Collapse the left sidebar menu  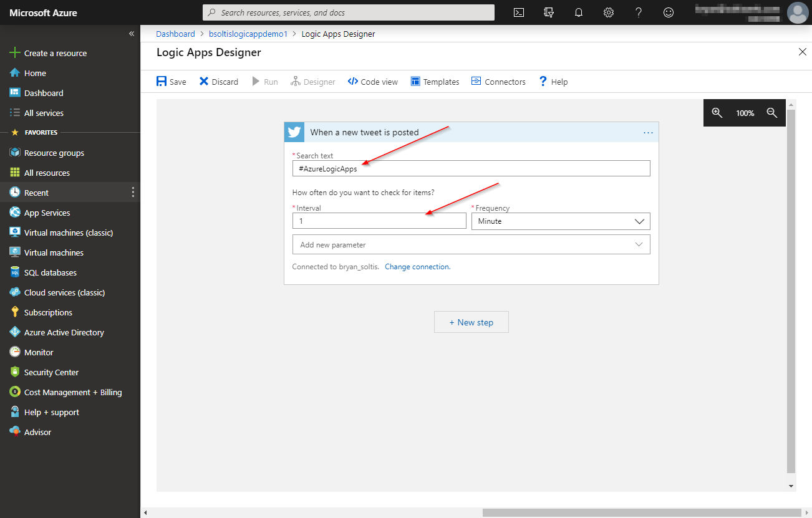pyautogui.click(x=132, y=34)
